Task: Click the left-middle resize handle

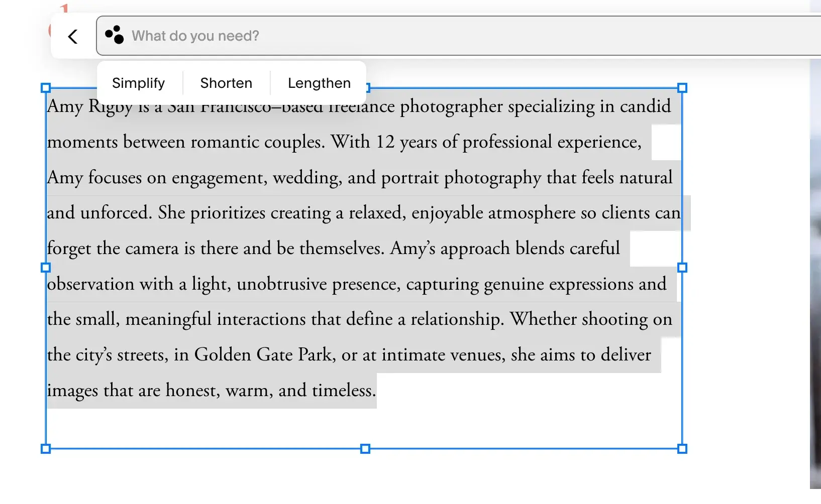Action: tap(46, 268)
